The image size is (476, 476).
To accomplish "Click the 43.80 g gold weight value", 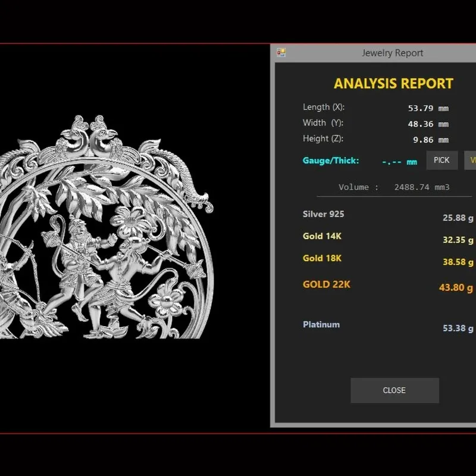I will click(456, 287).
